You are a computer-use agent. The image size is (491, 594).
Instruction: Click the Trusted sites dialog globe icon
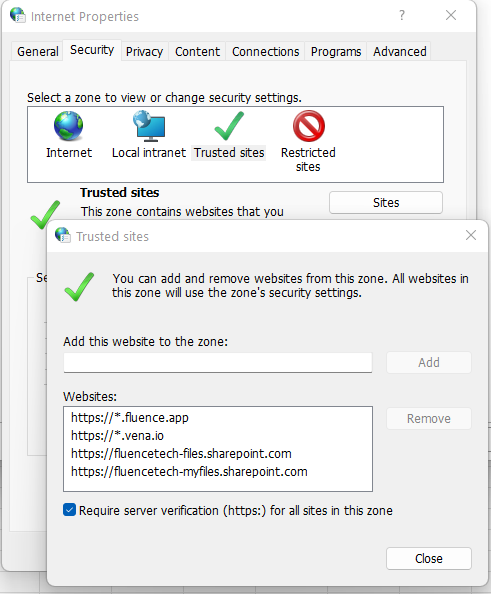(x=63, y=235)
